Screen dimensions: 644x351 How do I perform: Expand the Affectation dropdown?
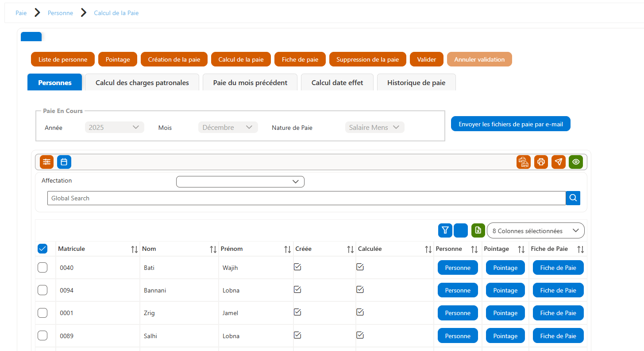(x=240, y=182)
